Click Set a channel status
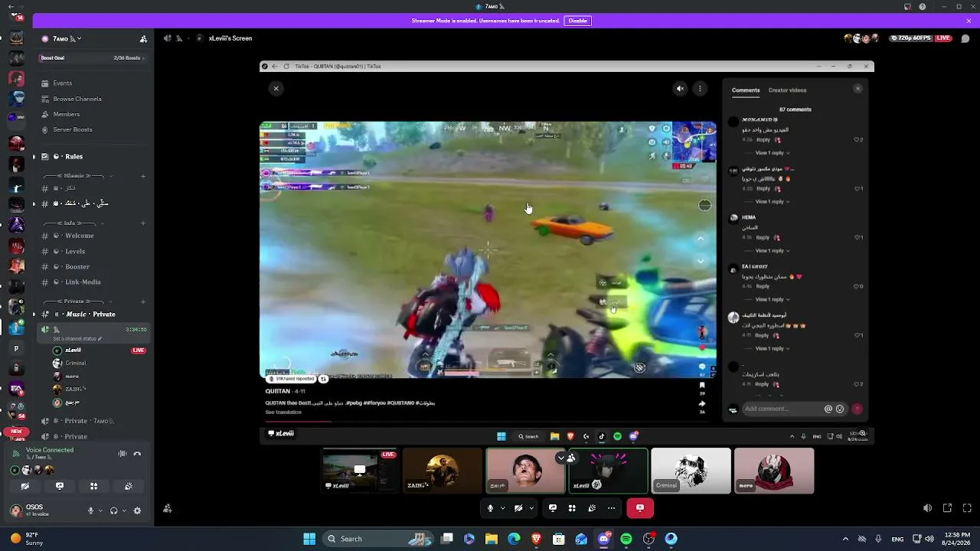The width and height of the screenshot is (980, 551). point(77,339)
